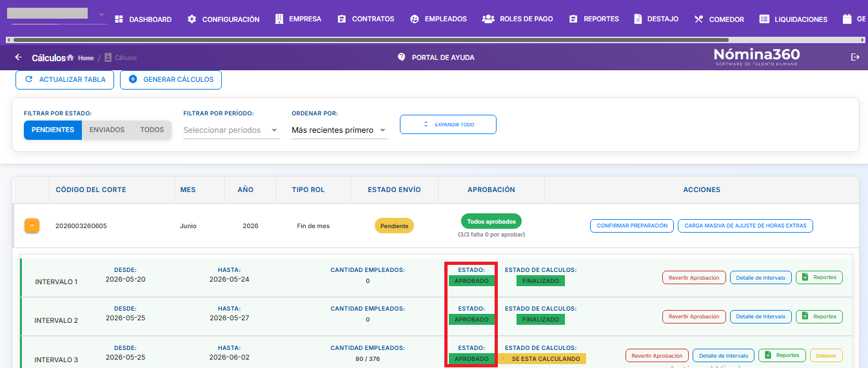Open the Liquidaciones menu item
This screenshot has width=868, height=368.
pos(793,19)
